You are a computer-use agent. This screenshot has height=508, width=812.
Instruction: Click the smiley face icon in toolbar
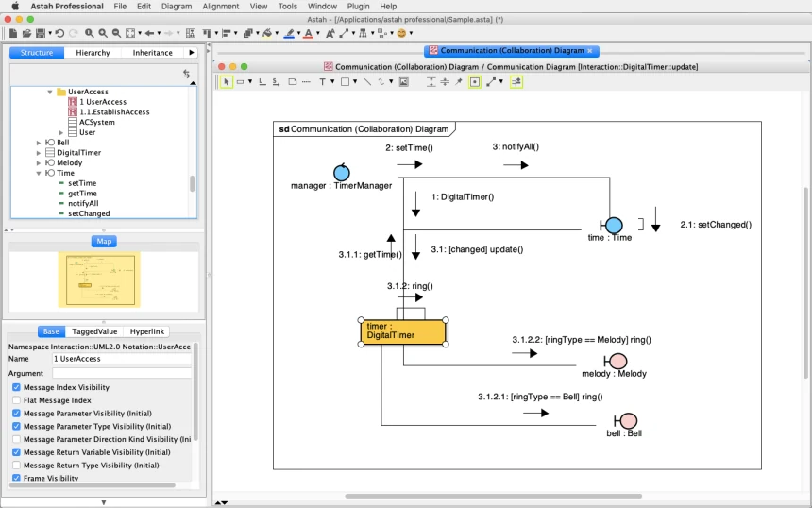pos(401,33)
